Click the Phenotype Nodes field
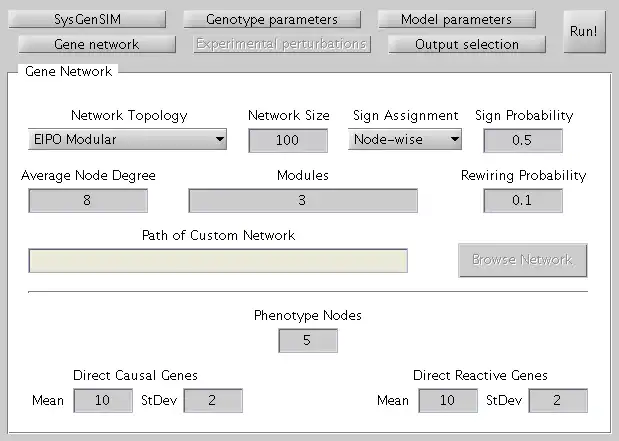619x441 pixels. pyautogui.click(x=308, y=340)
